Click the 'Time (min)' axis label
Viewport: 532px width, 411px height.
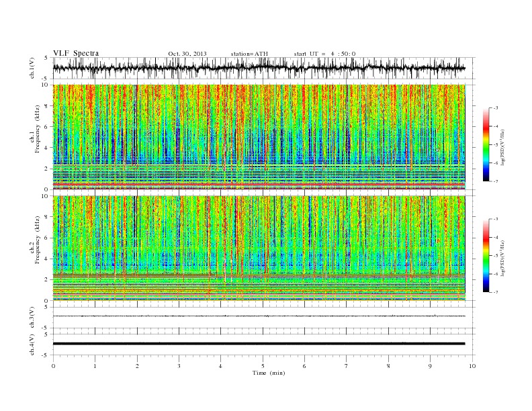pyautogui.click(x=269, y=373)
